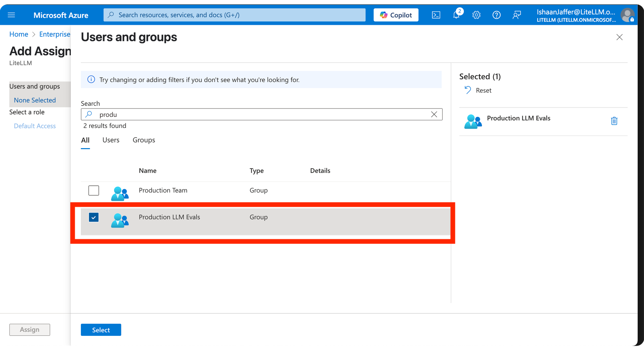Delete Production LLM Evals using trash icon

[614, 121]
